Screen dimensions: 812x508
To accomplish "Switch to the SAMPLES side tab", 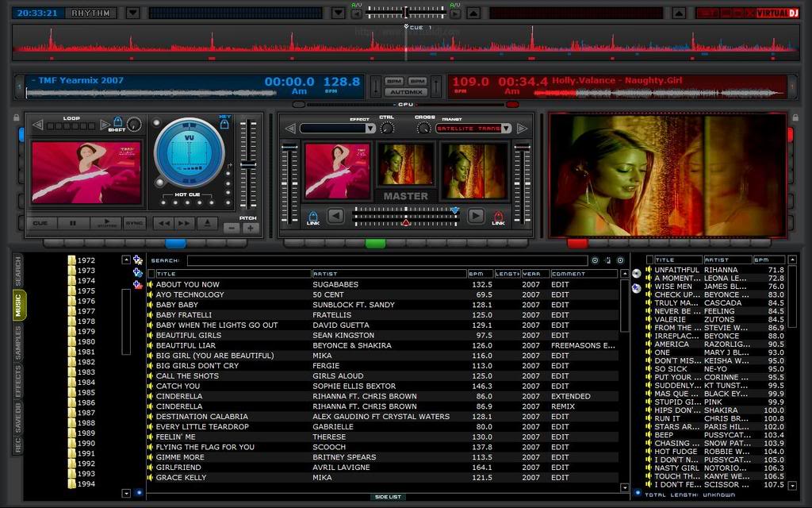I will tap(18, 343).
